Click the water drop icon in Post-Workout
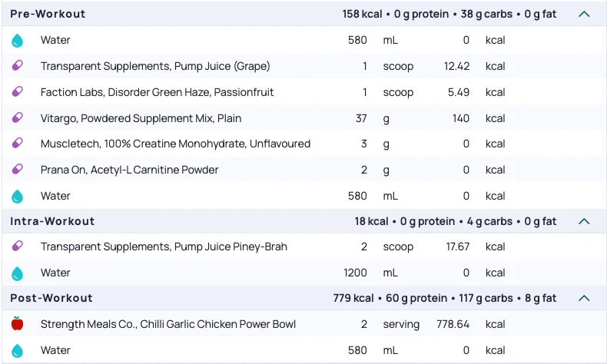Screen dimensions: 607x364 pos(18,350)
